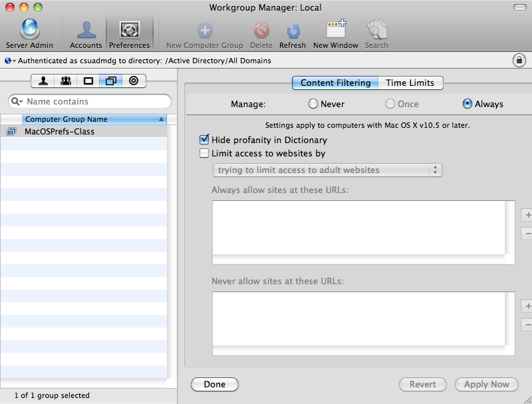Open the search filter magnifier dropdown
This screenshot has width=532, height=404.
click(17, 101)
